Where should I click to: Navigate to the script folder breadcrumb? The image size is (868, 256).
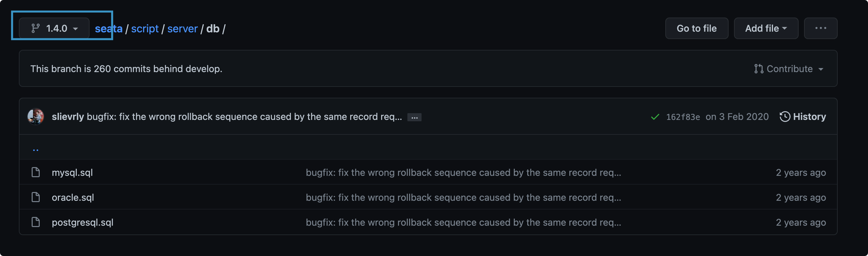click(144, 29)
